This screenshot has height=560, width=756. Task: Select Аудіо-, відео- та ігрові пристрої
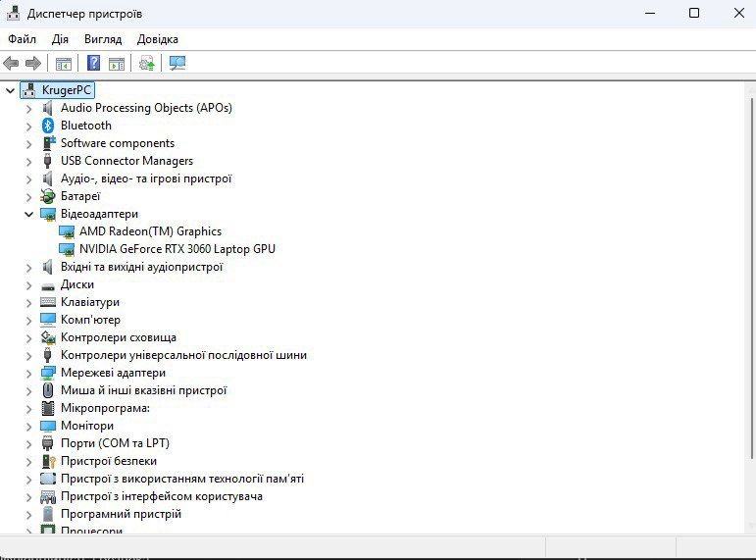(x=146, y=178)
